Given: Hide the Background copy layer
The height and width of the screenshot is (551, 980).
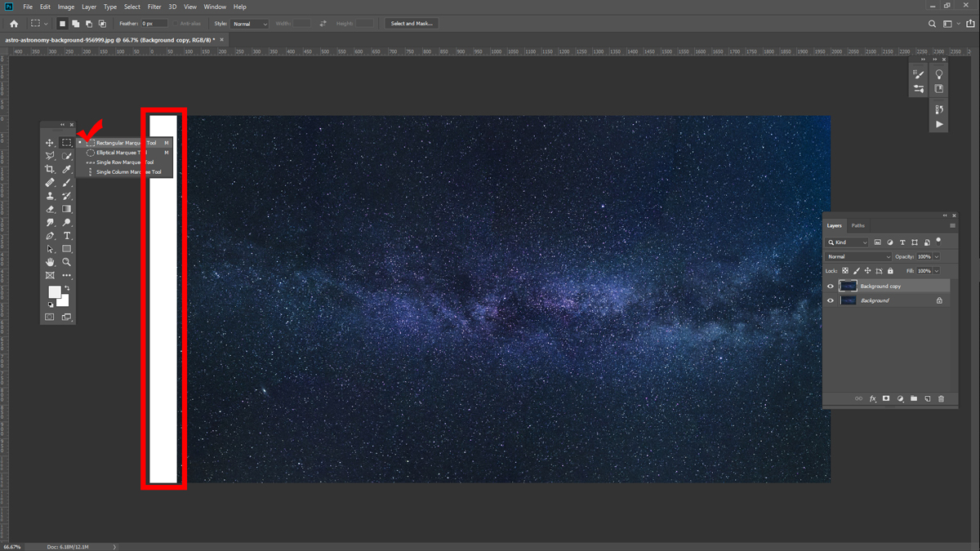Looking at the screenshot, I should click(x=831, y=287).
